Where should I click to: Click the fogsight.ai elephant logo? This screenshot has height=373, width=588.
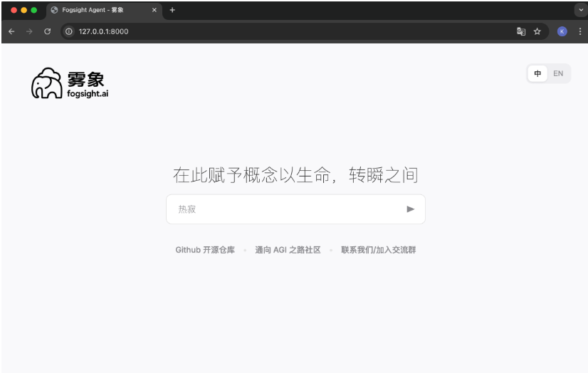47,83
